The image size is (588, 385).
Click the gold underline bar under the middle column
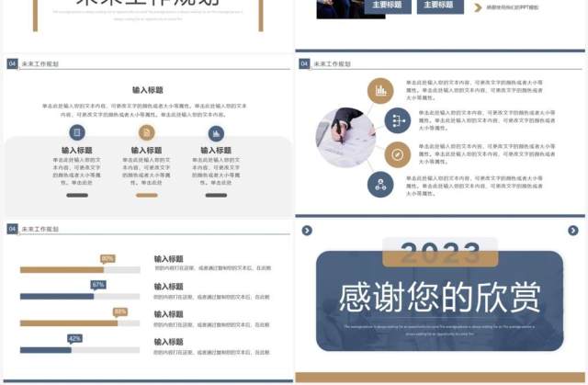click(x=147, y=195)
